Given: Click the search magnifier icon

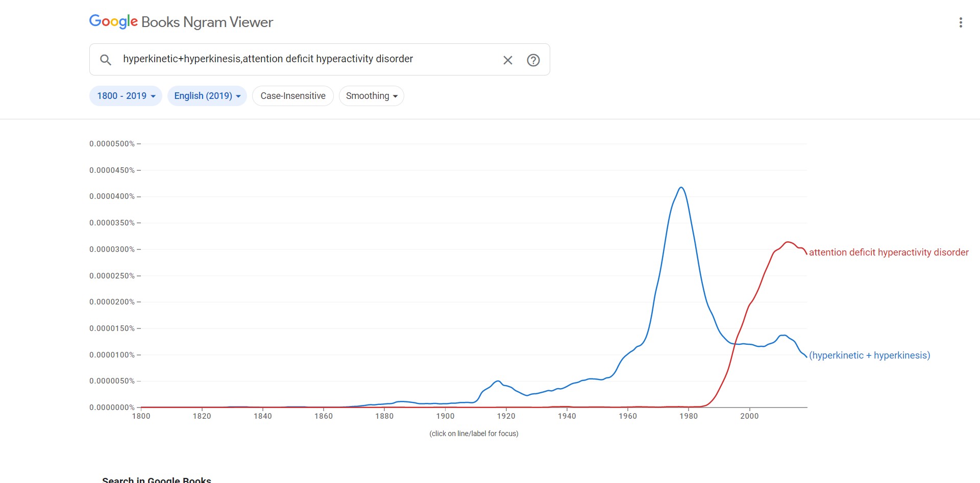Looking at the screenshot, I should click(x=106, y=60).
